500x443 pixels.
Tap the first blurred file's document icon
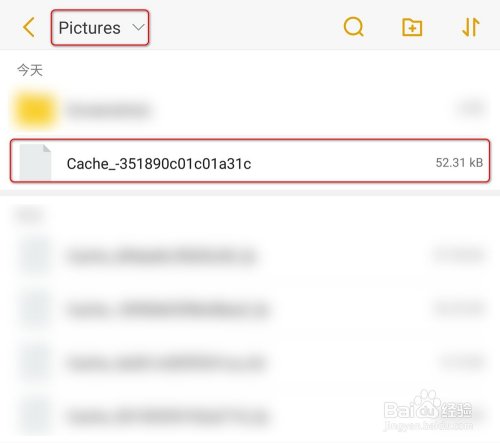pyautogui.click(x=35, y=256)
